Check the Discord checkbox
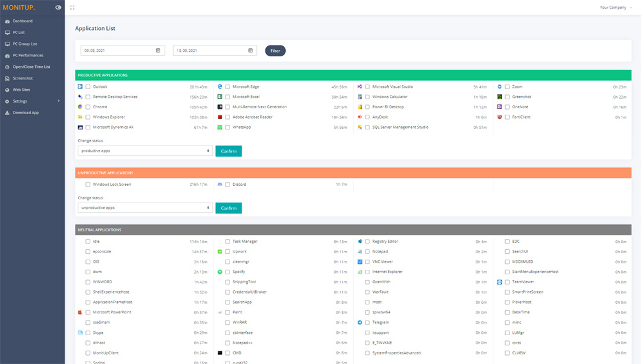The image size is (641, 364). 228,185
